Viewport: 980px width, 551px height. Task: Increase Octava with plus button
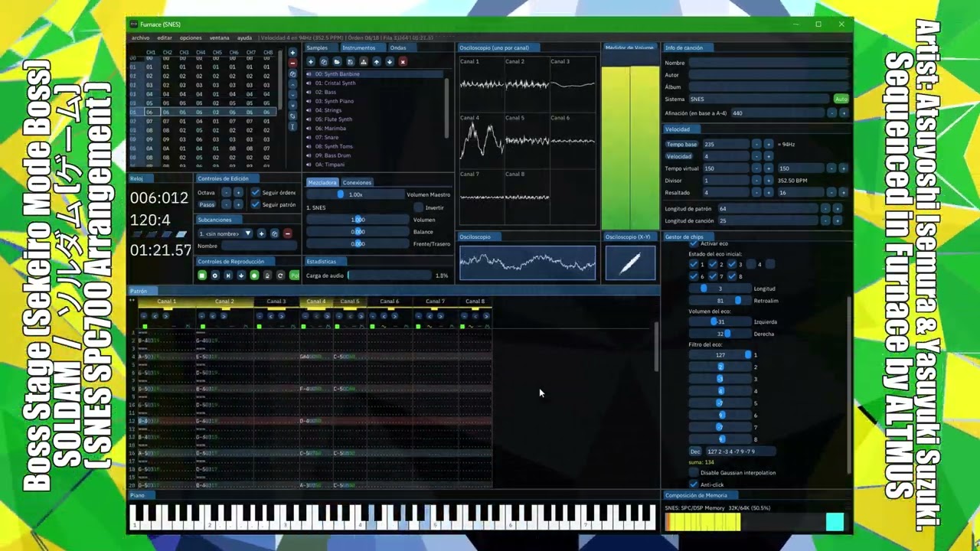coord(238,193)
